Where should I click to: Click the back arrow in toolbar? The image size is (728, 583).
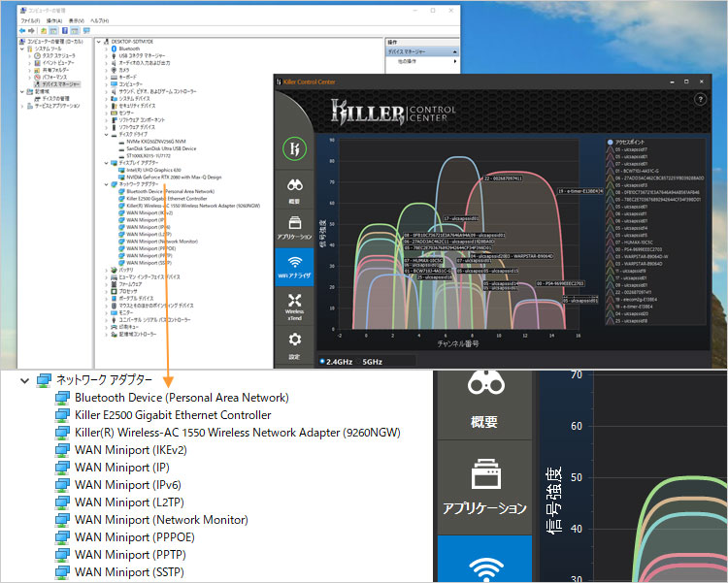[x=23, y=29]
